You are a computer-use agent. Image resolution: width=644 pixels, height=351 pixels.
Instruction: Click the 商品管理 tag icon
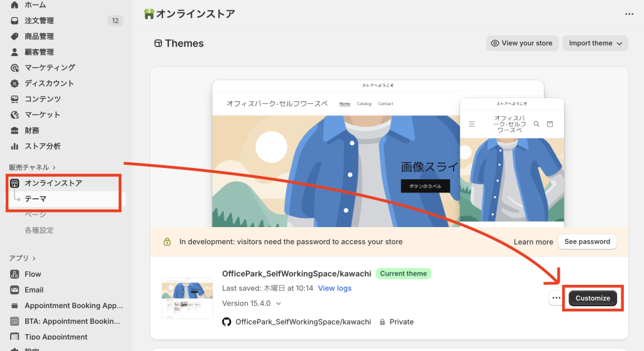(x=14, y=36)
